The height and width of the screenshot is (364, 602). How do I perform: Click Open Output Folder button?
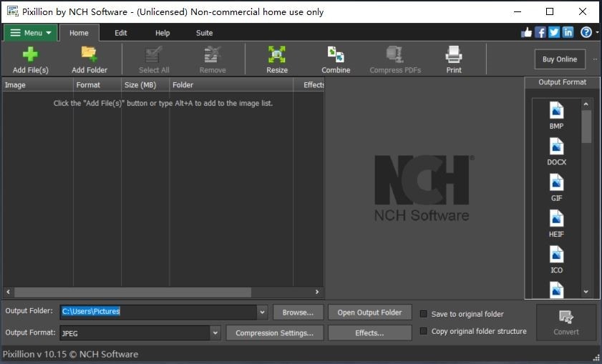[370, 313]
